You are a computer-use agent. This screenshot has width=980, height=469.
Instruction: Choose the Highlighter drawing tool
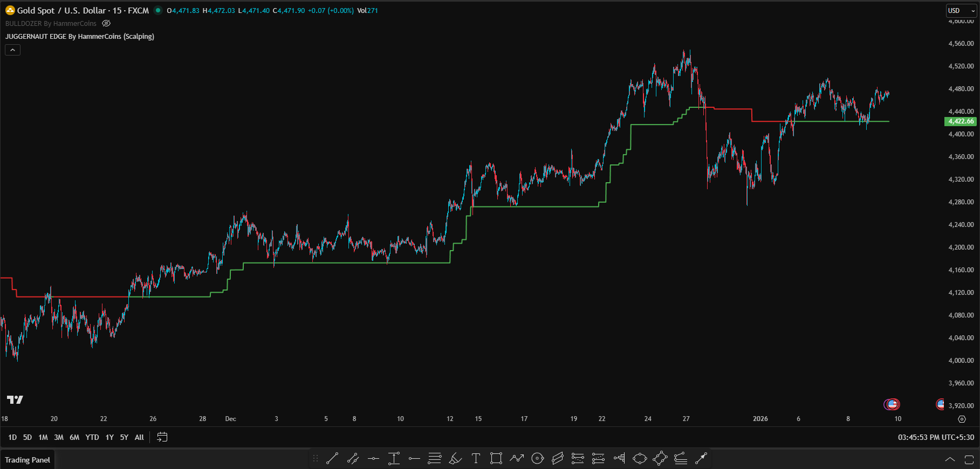pos(455,459)
